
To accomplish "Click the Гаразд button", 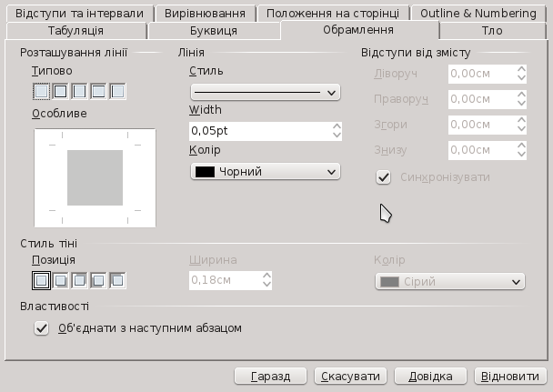I will point(270,376).
